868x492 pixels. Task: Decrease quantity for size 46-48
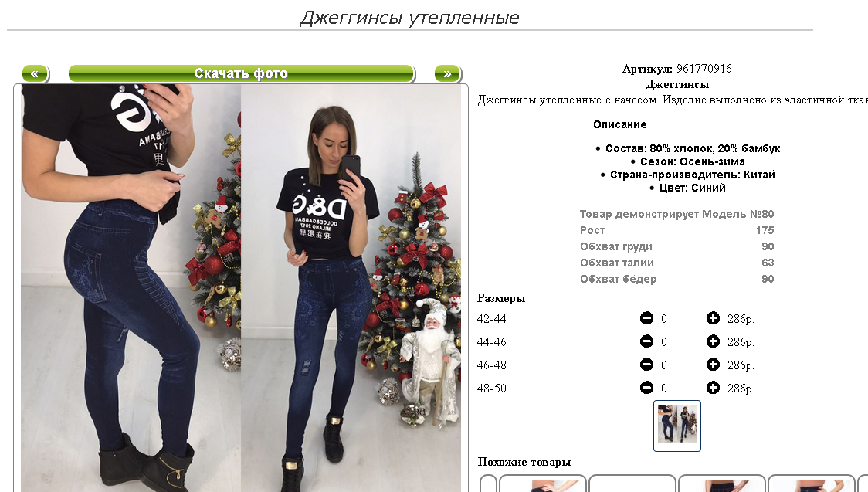pyautogui.click(x=646, y=365)
